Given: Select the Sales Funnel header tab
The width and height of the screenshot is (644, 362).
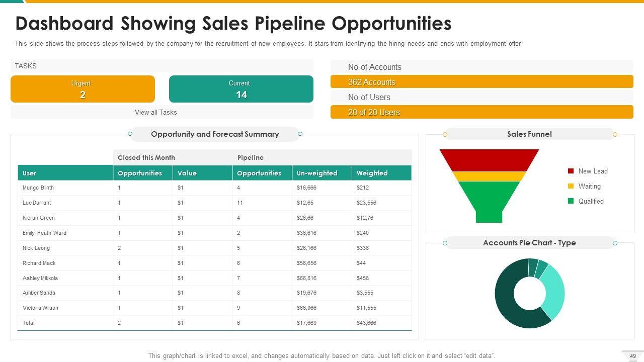Looking at the screenshot, I should pos(529,134).
